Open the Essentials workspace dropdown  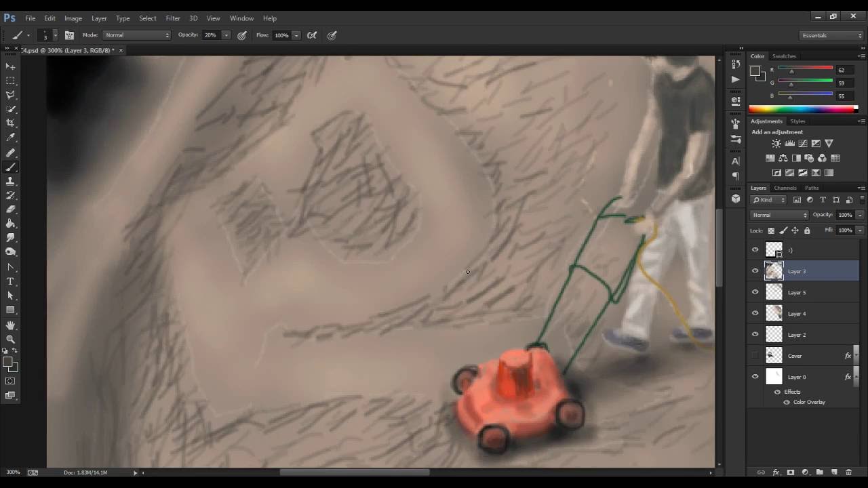click(x=831, y=35)
